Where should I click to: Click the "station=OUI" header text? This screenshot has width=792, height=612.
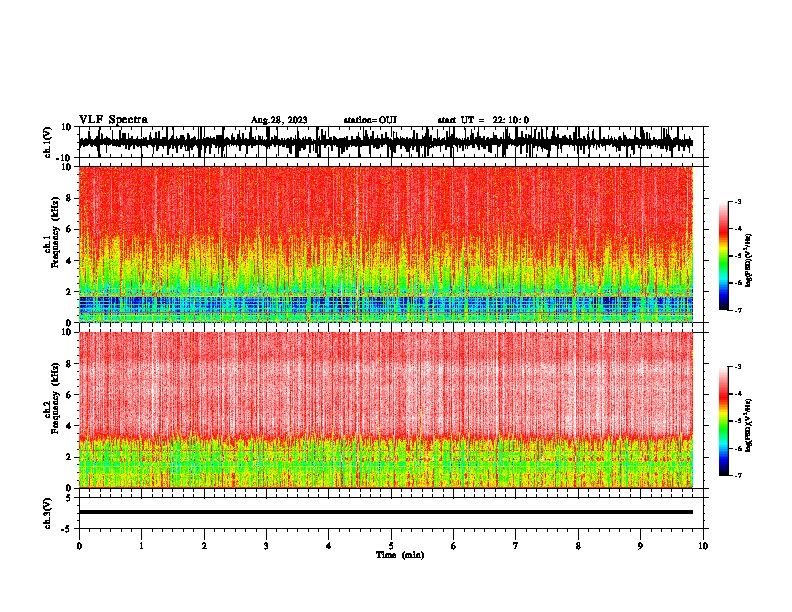tap(370, 120)
